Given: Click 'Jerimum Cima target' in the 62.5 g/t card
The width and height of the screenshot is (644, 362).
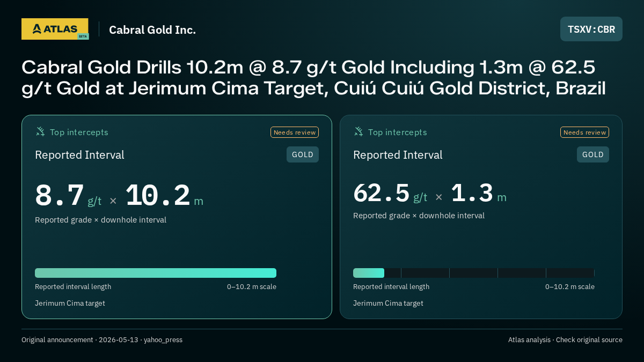Looking at the screenshot, I should click(388, 304).
